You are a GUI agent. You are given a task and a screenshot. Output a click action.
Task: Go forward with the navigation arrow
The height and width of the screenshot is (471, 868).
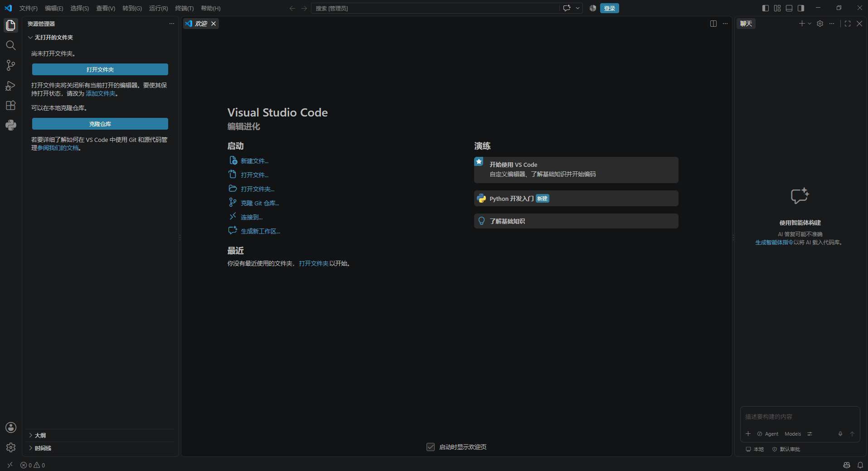click(304, 8)
